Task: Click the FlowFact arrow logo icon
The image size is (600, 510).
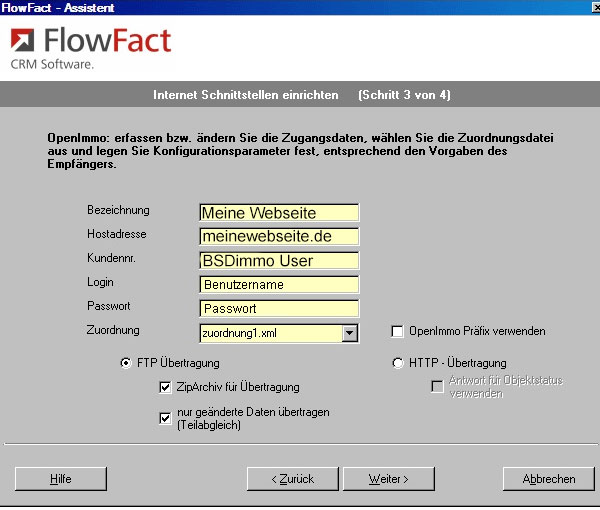Action: (22, 40)
